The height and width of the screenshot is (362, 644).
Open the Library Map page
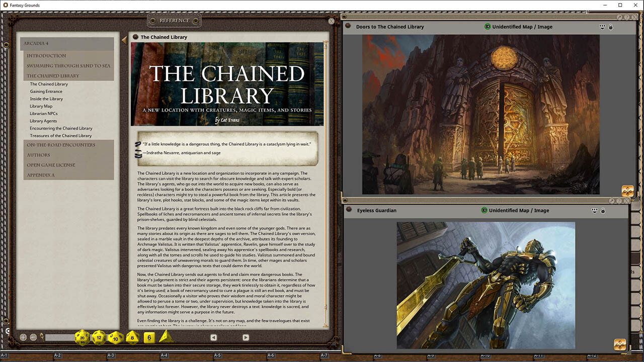[x=41, y=106]
